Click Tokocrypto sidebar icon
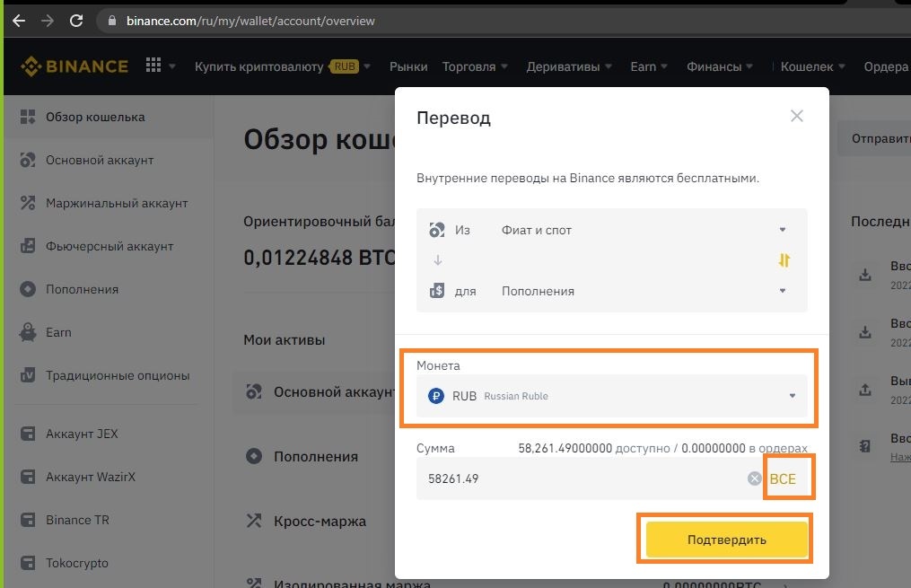 coord(27,563)
